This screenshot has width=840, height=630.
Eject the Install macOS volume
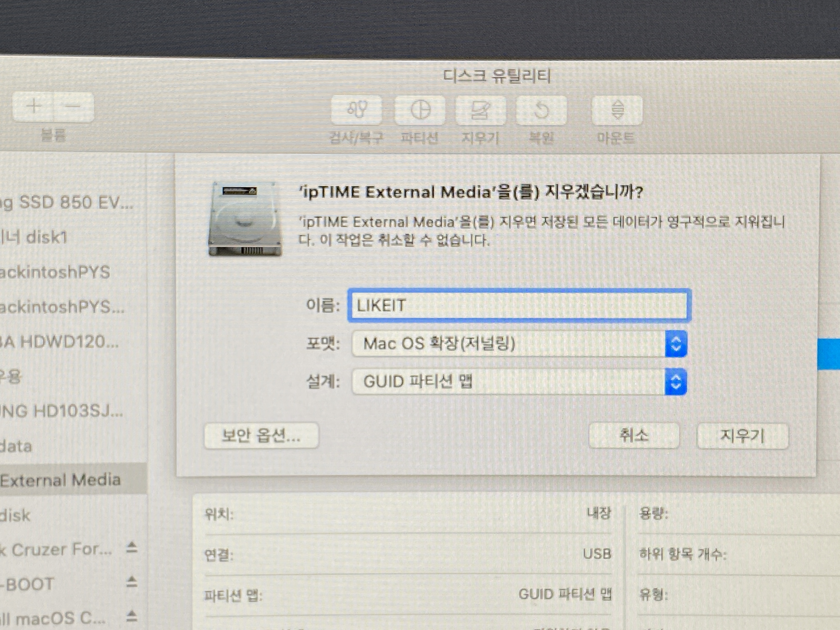[131, 616]
